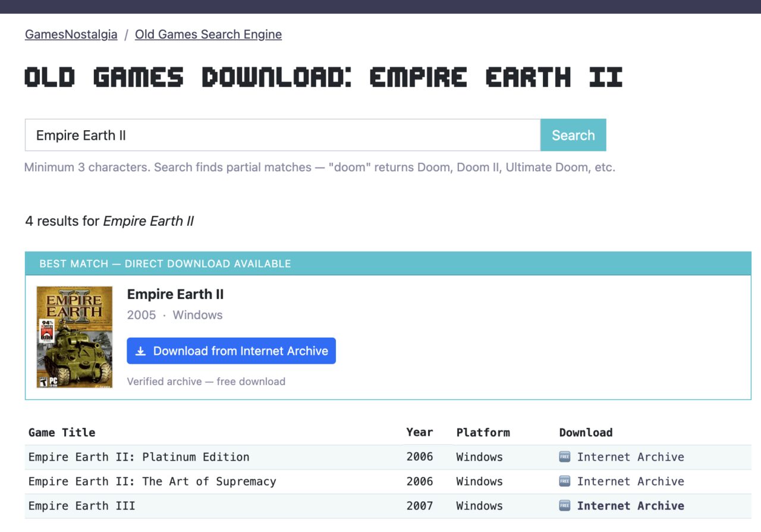The image size is (761, 532).
Task: Click the Empire Earth II best match heading
Action: click(x=175, y=294)
